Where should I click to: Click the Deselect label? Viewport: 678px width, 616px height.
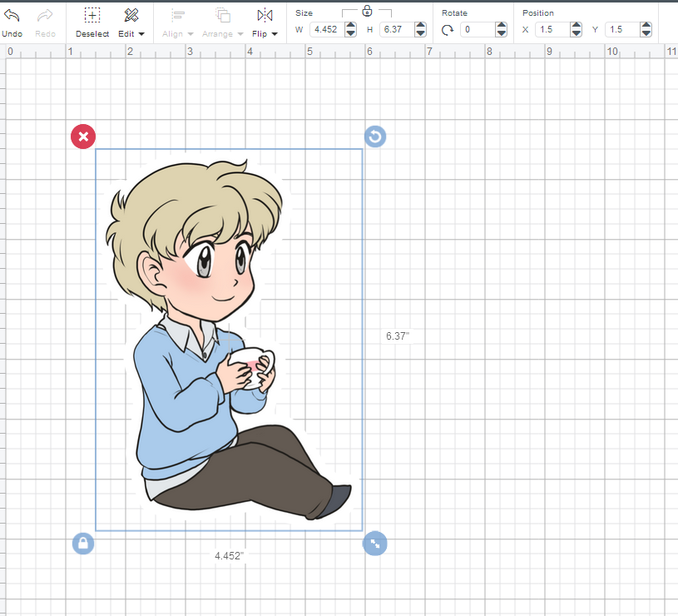click(92, 34)
